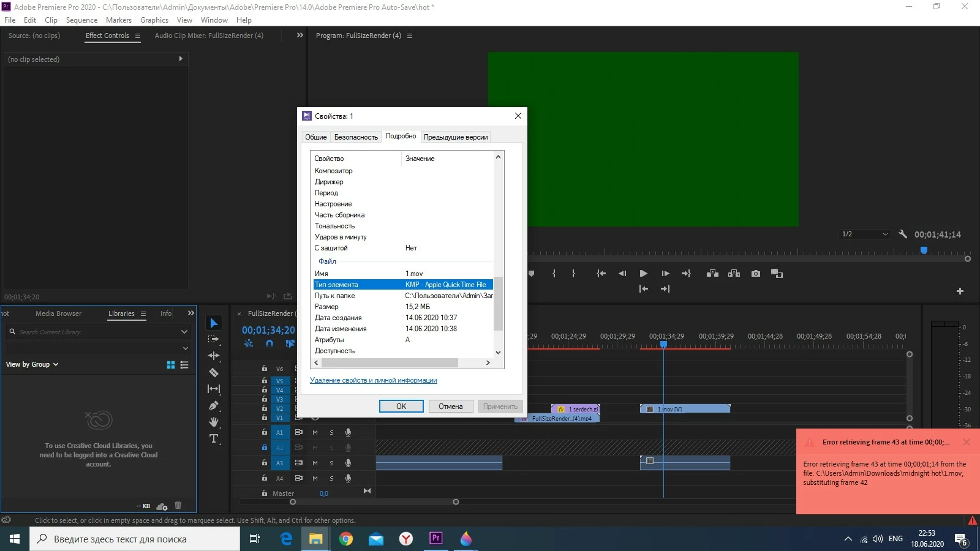Image resolution: width=980 pixels, height=551 pixels.
Task: Click Mark Out in the Program monitor
Action: (573, 274)
